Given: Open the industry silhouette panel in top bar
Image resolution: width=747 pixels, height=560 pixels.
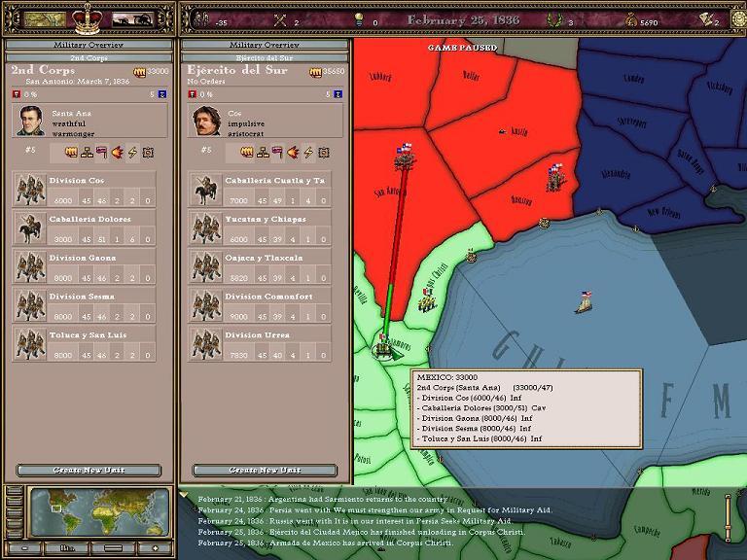Looking at the screenshot, I should [132, 19].
